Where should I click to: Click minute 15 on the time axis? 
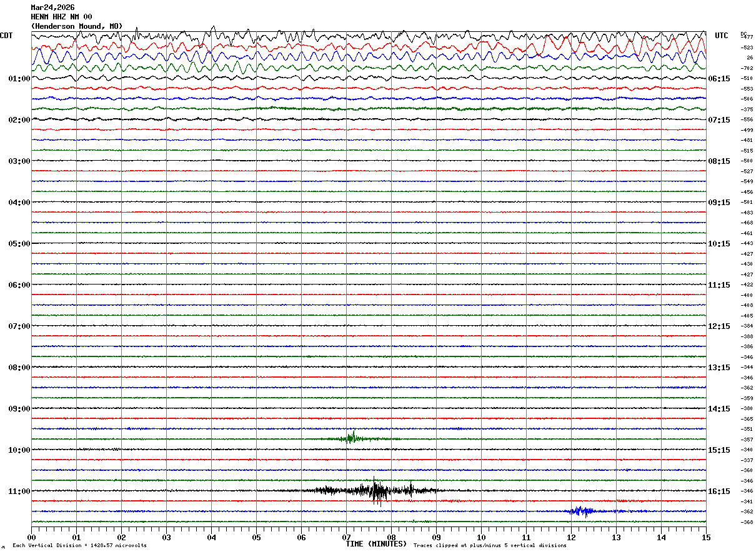pos(706,537)
